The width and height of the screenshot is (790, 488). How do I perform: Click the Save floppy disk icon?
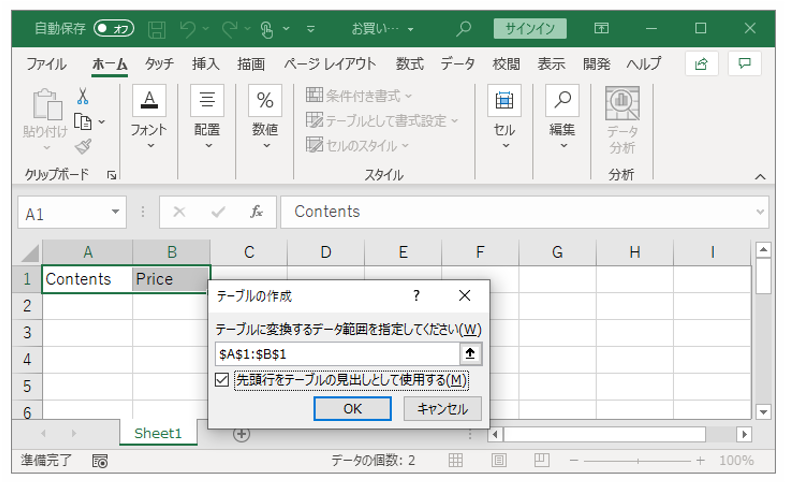click(157, 29)
